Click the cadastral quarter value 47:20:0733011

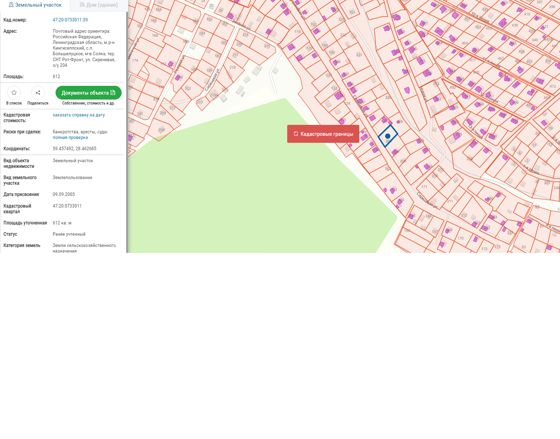point(67,206)
